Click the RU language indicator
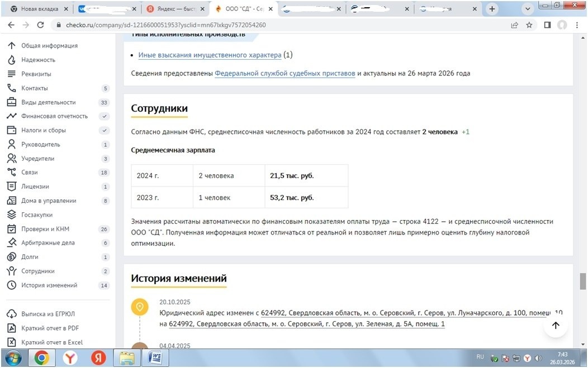This screenshot has height=368, width=588. pos(480,357)
